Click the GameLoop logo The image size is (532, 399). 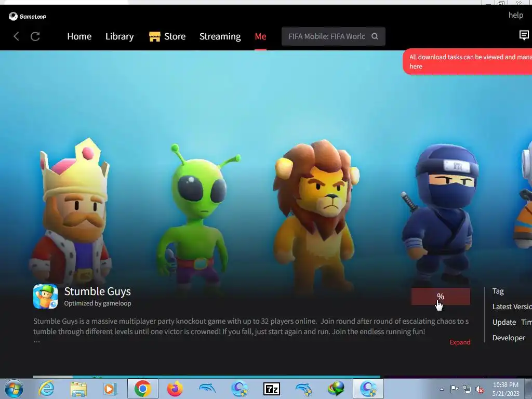click(x=28, y=16)
